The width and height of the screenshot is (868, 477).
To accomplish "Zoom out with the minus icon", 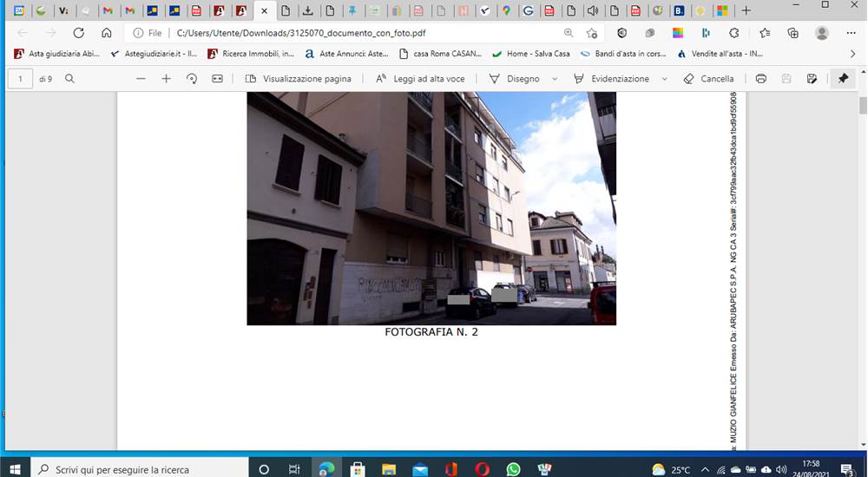I will 141,79.
